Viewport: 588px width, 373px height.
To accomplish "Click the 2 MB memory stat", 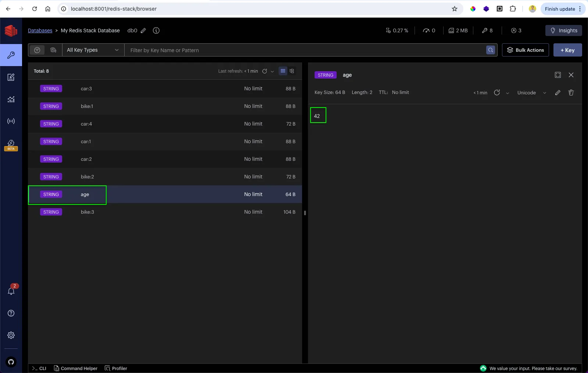I will [x=458, y=30].
